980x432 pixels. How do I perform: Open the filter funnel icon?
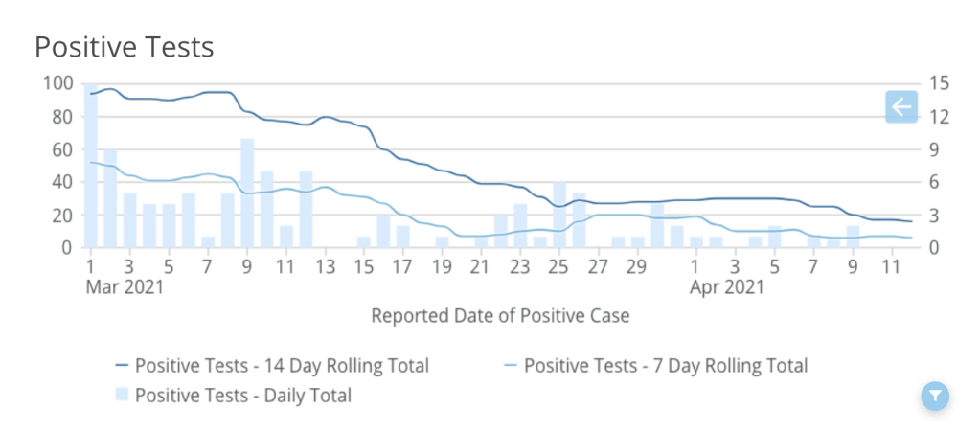tap(936, 395)
